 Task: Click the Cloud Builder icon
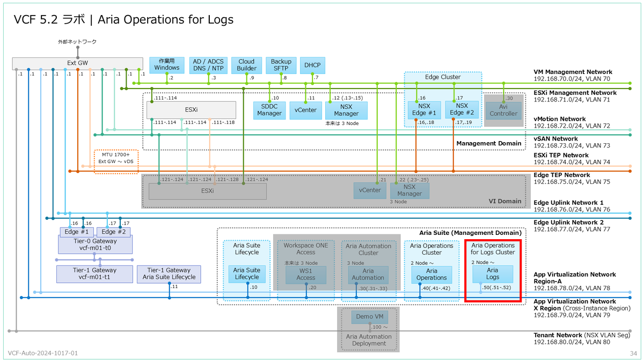tap(246, 65)
